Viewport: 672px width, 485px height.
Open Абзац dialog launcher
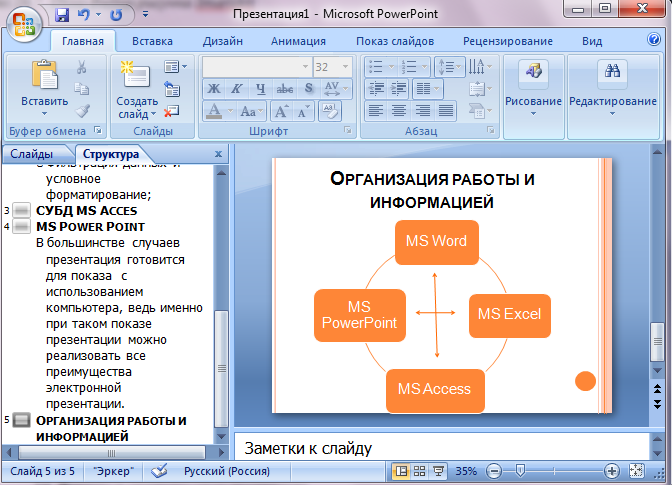tap(491, 130)
